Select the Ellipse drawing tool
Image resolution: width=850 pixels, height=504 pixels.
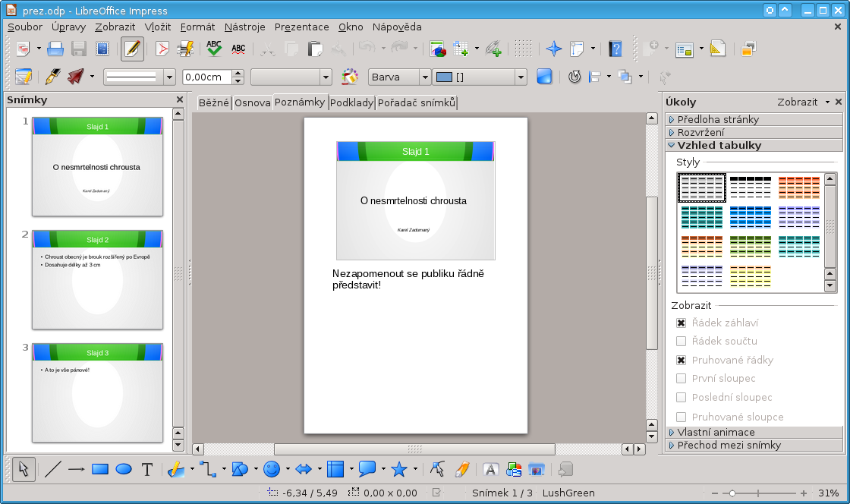click(124, 469)
